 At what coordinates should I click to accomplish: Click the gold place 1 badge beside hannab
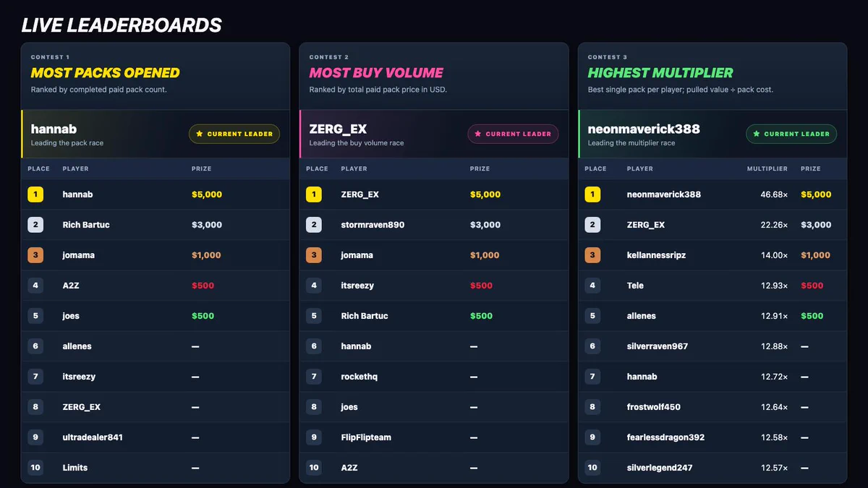pos(35,194)
